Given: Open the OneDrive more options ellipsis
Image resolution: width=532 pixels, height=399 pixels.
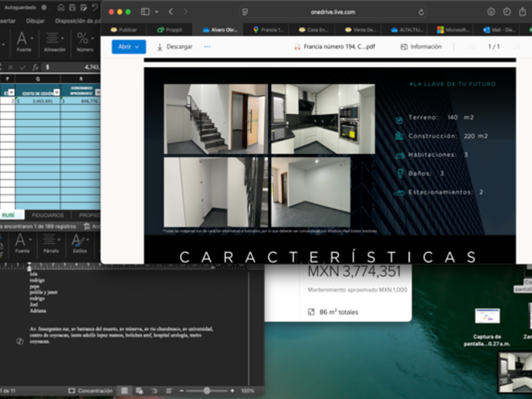Looking at the screenshot, I should 207,47.
